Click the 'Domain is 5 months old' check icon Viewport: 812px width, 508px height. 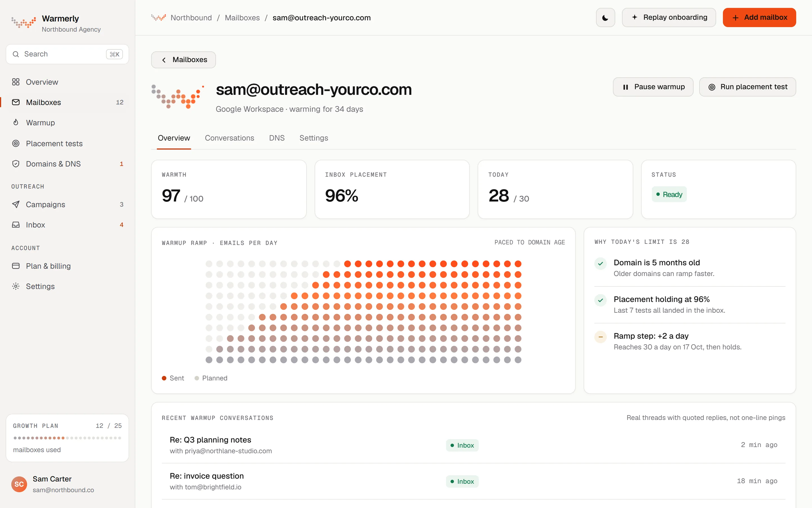[x=601, y=263]
